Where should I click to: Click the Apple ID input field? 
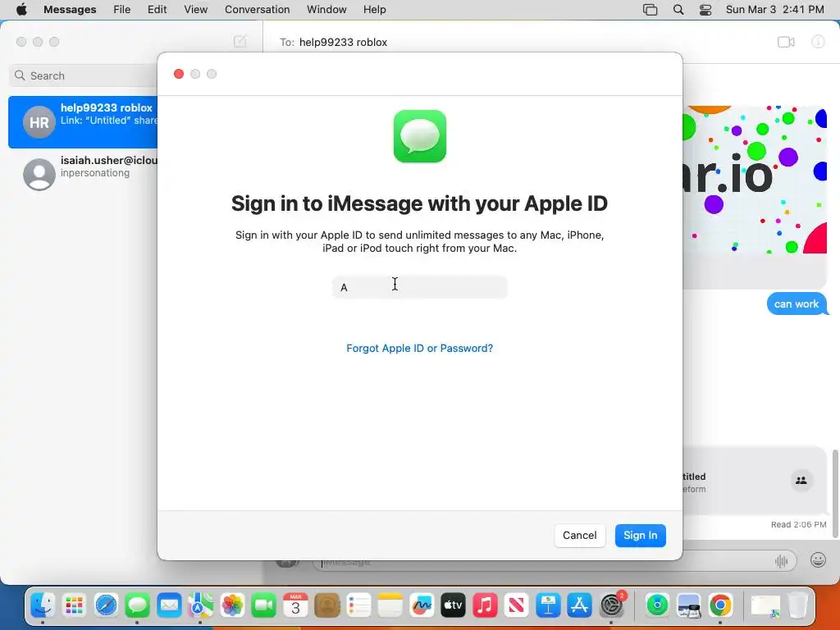[419, 287]
